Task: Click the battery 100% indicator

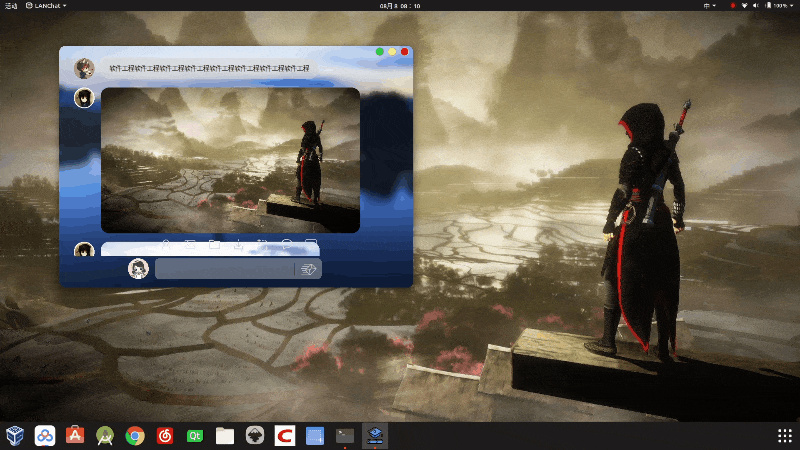Action: pos(776,6)
